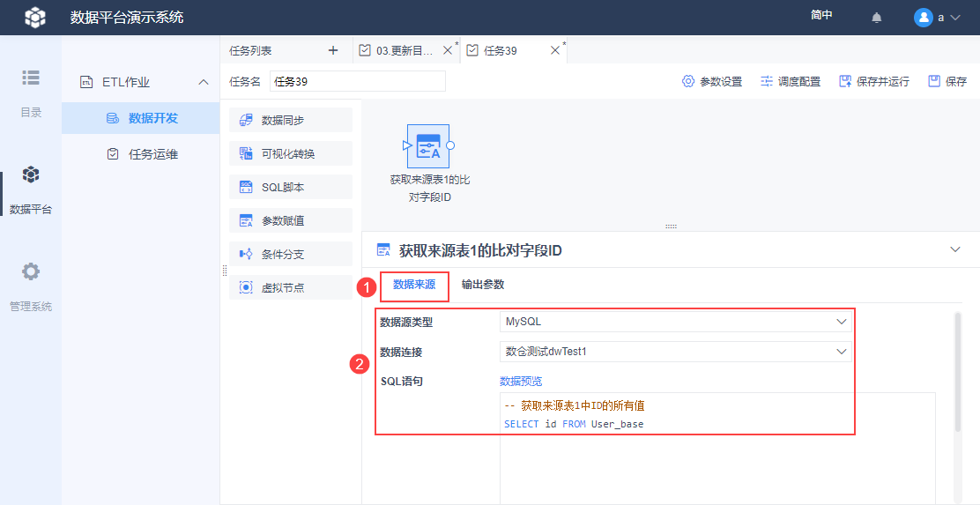Collapse the node properties panel chevron

click(x=955, y=249)
